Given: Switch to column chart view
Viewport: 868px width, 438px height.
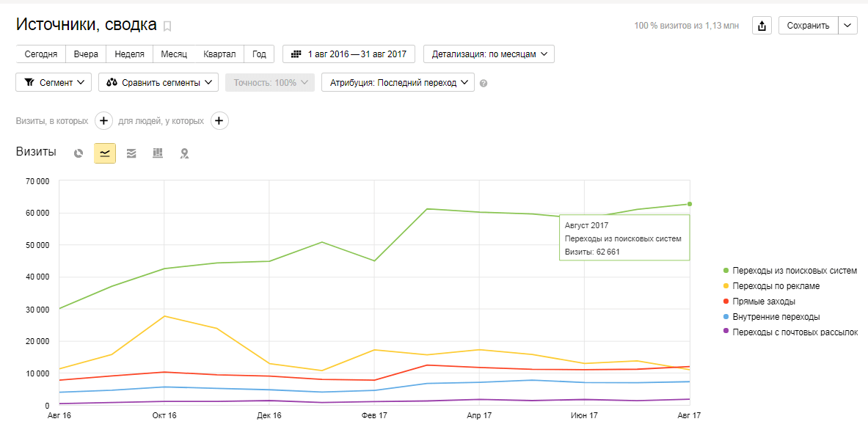Looking at the screenshot, I should [x=158, y=153].
